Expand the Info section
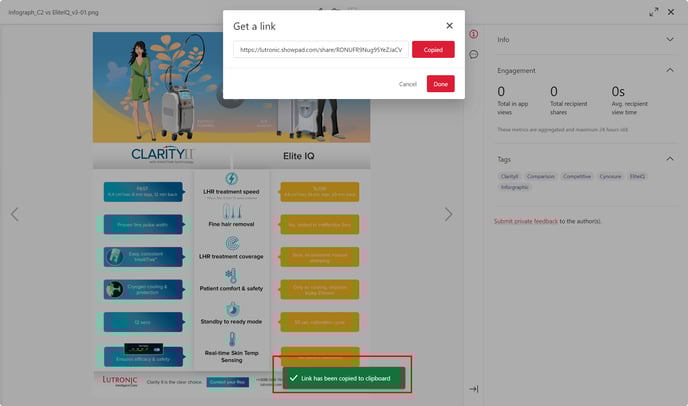 669,39
